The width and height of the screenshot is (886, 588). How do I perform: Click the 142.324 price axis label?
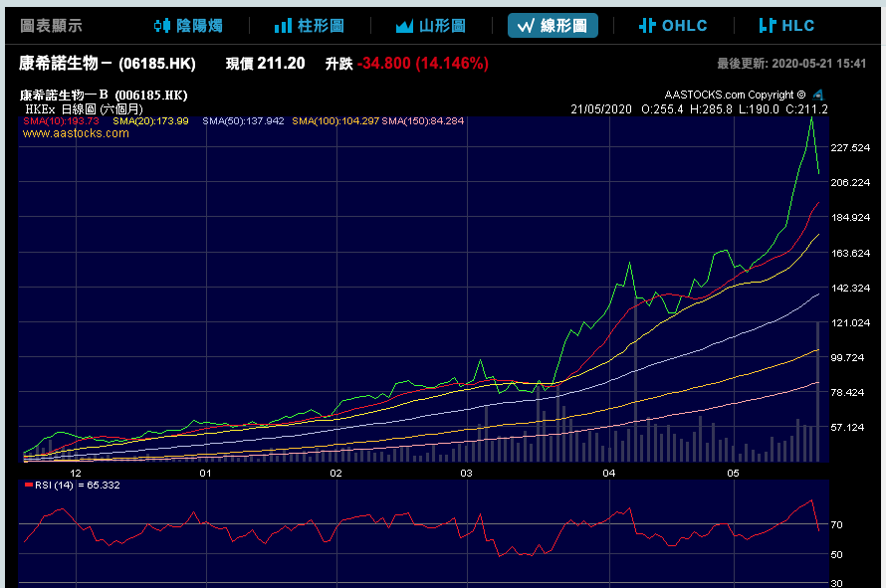850,289
